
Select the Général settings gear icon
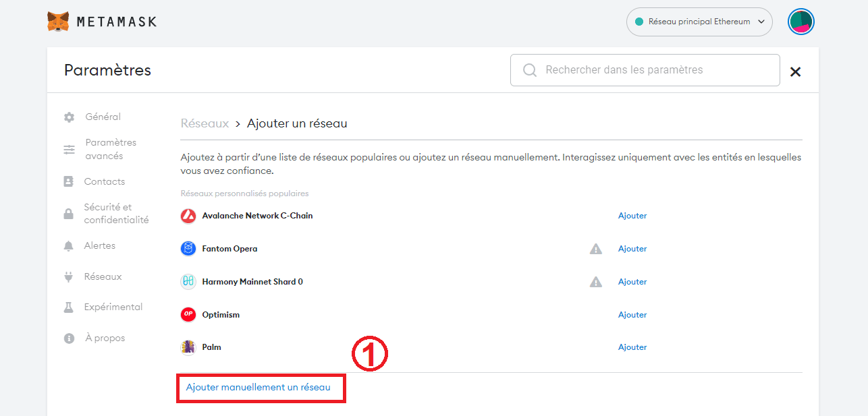[69, 117]
